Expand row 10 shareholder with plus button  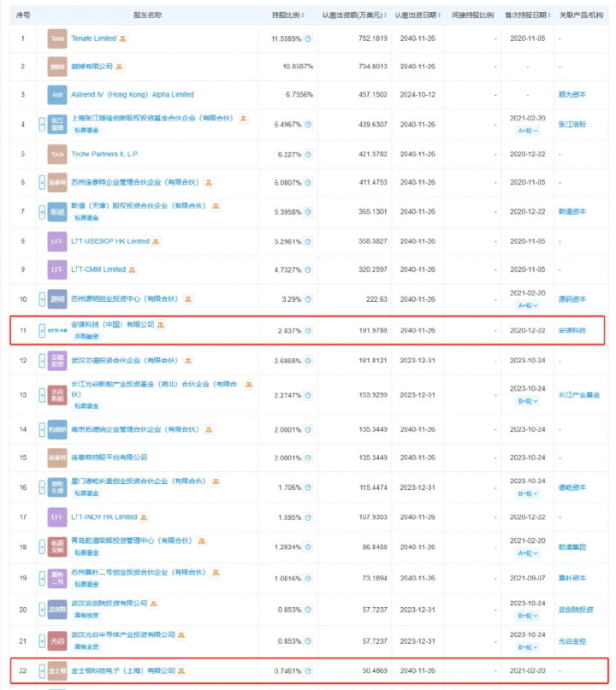tap(42, 299)
